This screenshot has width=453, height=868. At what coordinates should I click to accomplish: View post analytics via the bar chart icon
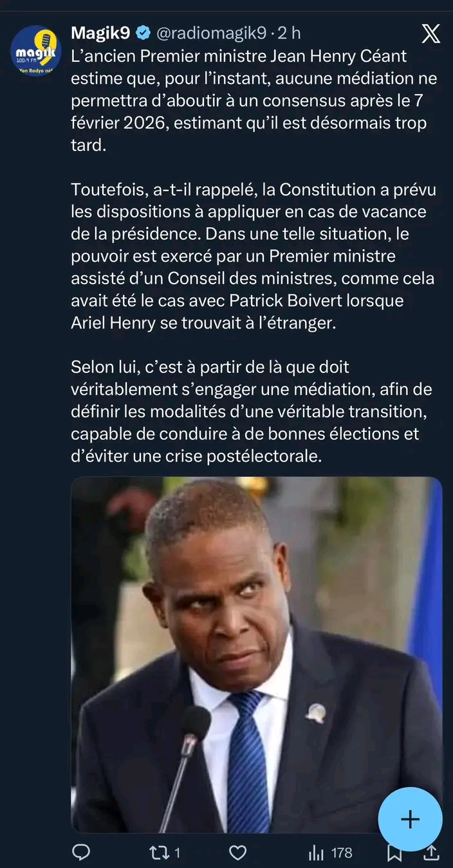click(316, 853)
